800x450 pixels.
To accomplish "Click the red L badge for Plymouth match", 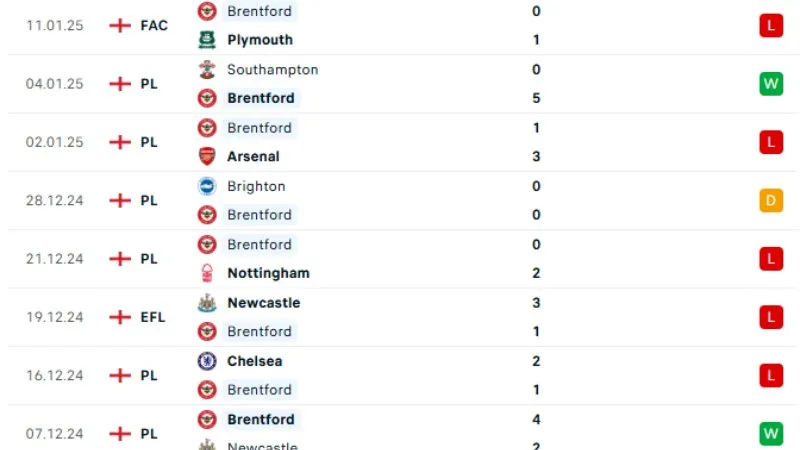I will click(770, 26).
